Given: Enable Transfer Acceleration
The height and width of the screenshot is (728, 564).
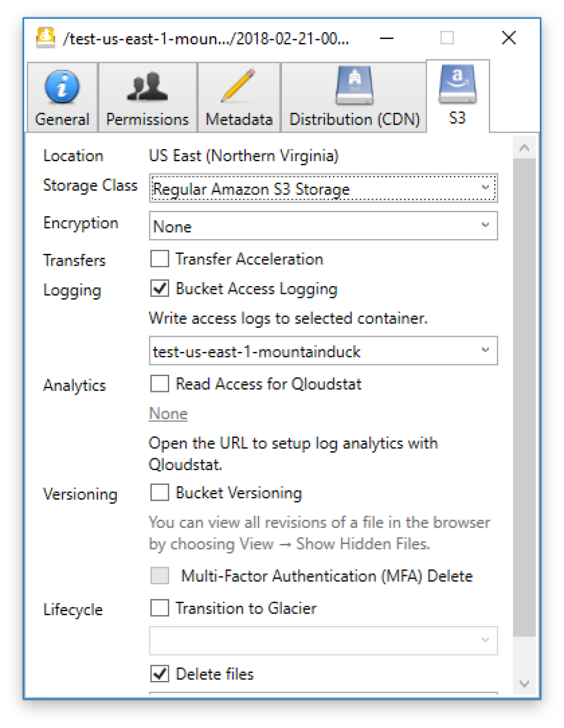Looking at the screenshot, I should [x=159, y=259].
